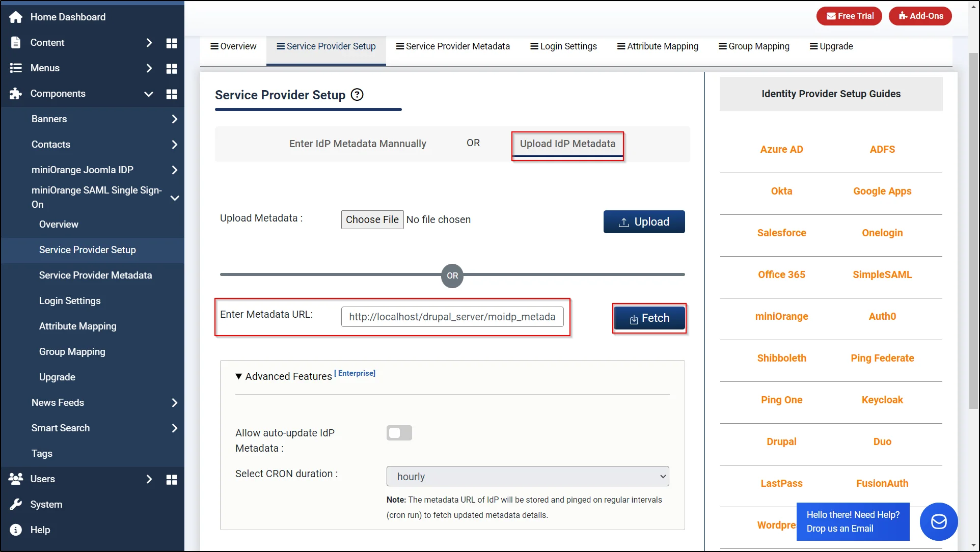
Task: Expand the Smart Search submenu arrow
Action: (175, 428)
